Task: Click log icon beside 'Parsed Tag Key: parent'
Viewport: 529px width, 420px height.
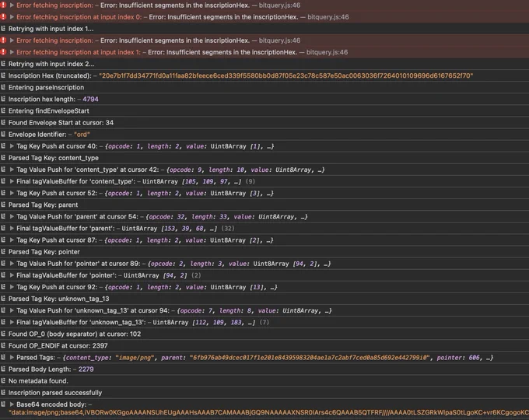Action: 3,205
